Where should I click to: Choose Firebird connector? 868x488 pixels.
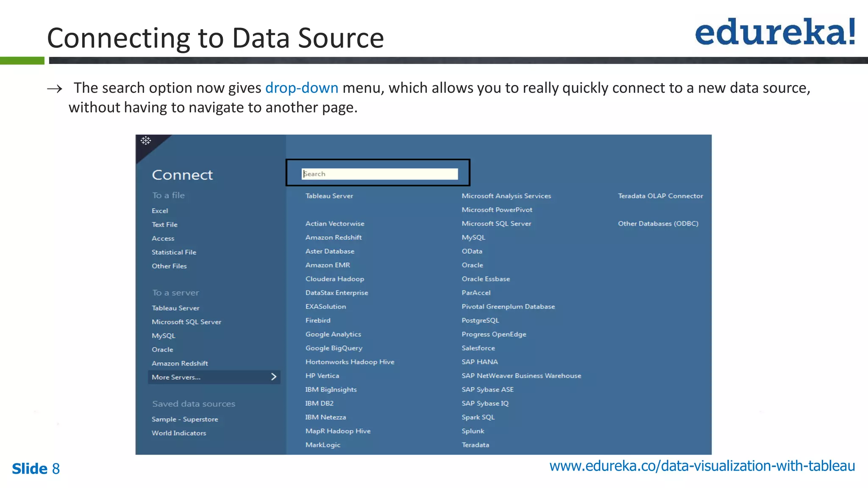(318, 320)
